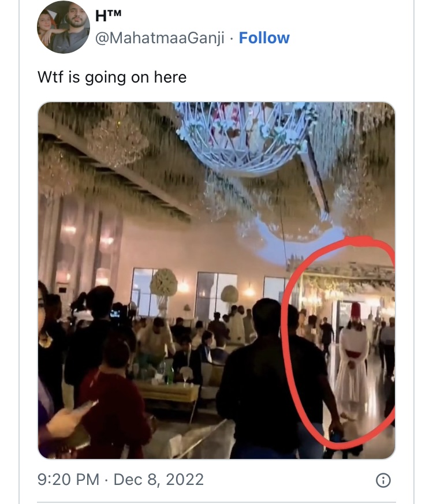Open the @MahatmaaGanji handle link
The width and height of the screenshot is (433, 504).
point(159,38)
